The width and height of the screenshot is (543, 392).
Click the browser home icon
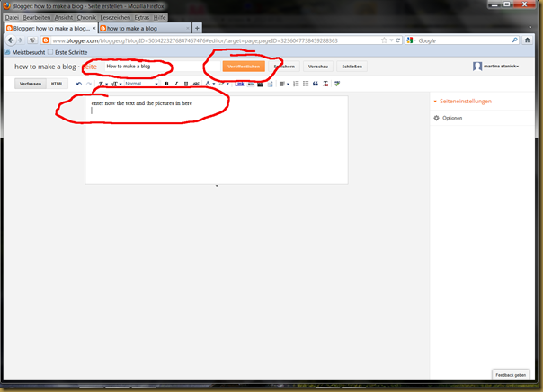point(528,40)
